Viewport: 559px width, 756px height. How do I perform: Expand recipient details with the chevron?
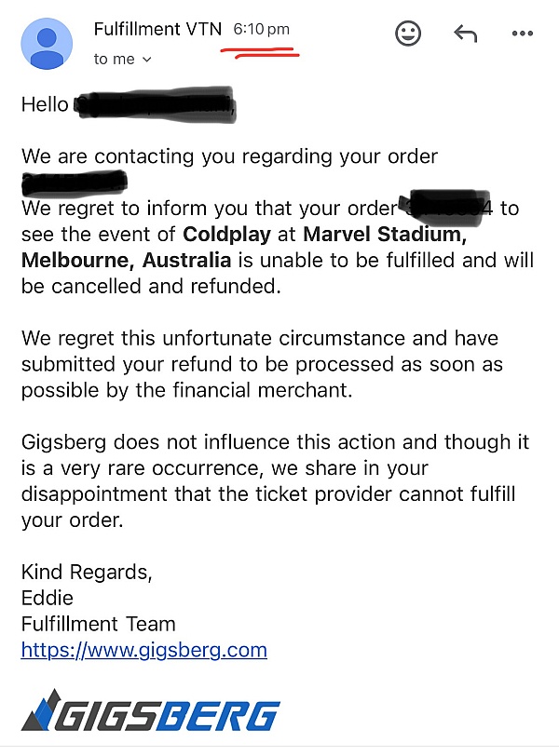pyautogui.click(x=147, y=60)
